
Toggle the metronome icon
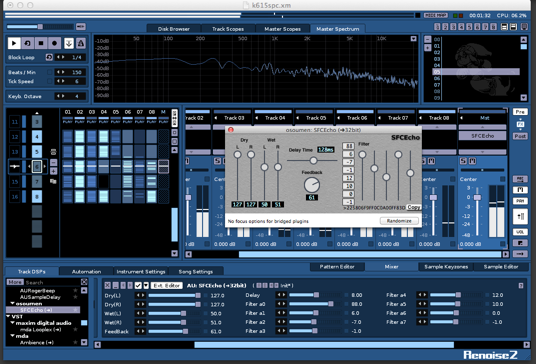(81, 43)
